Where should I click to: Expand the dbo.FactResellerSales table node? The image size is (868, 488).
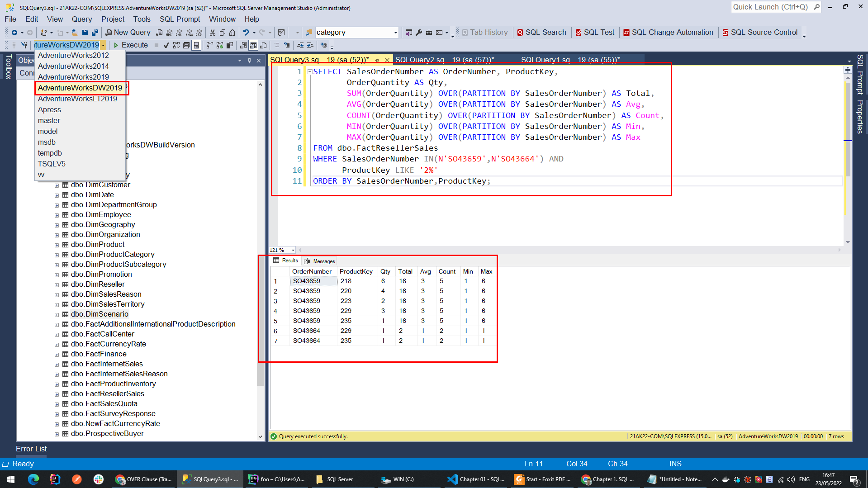coord(57,394)
